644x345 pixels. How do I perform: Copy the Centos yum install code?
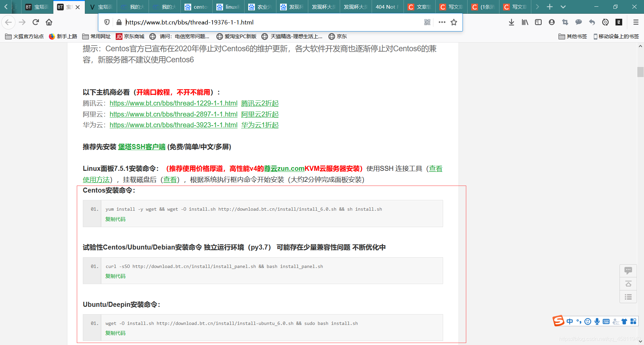[115, 219]
